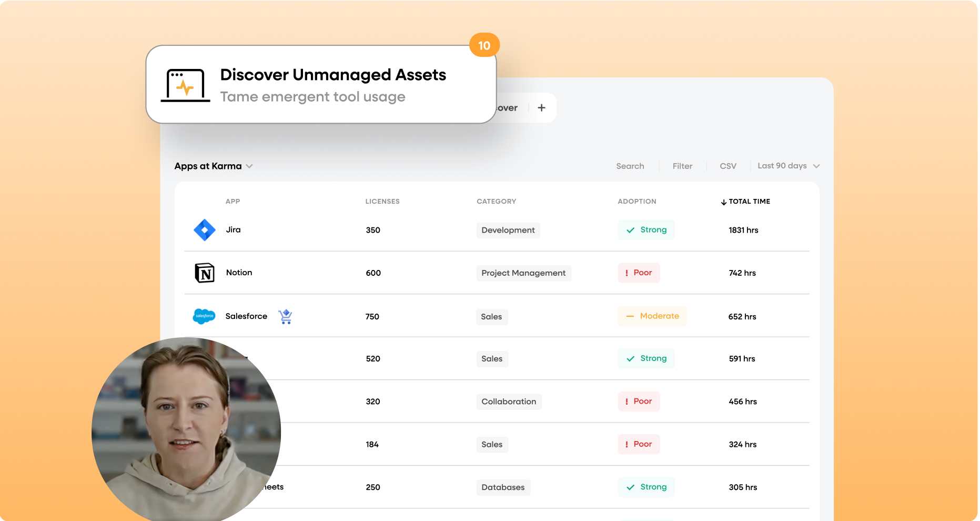Click the 305 hrs total time value
Screen dimensions: 980x521
click(x=743, y=487)
